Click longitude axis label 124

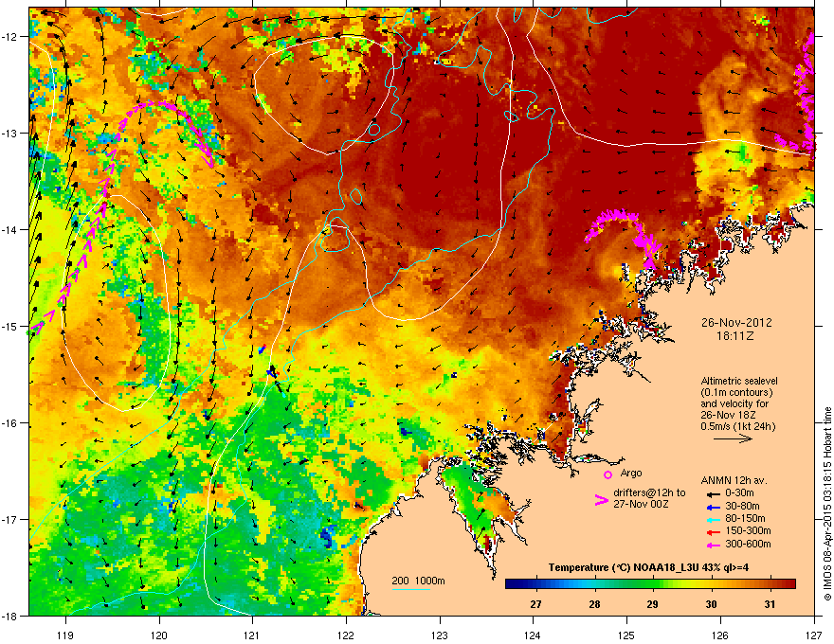pos(533,635)
